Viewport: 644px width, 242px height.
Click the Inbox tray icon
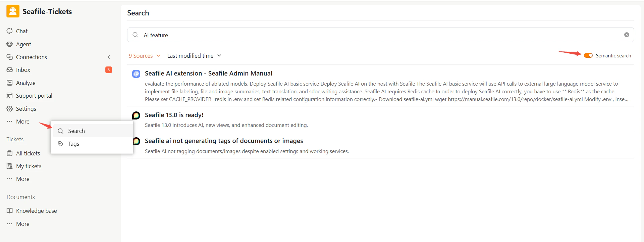pyautogui.click(x=10, y=70)
